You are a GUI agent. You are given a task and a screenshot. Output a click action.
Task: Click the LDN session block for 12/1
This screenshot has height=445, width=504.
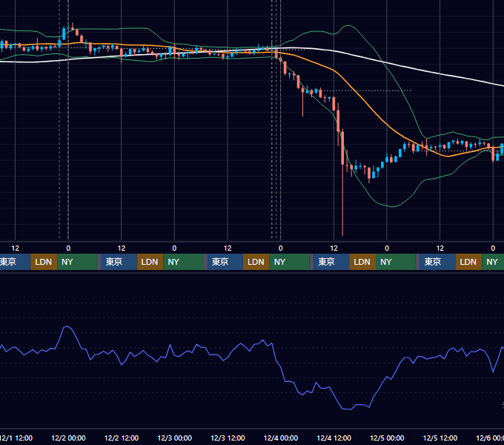pos(44,262)
